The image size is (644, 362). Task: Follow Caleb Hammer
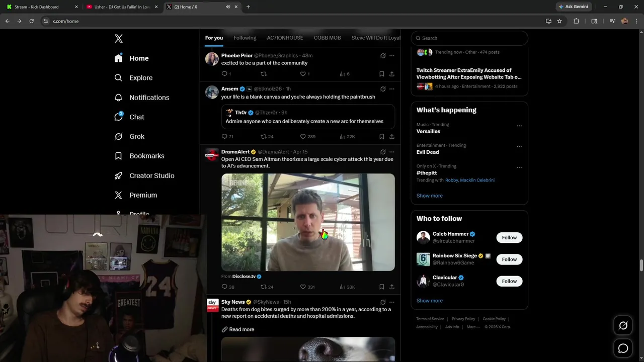click(509, 237)
